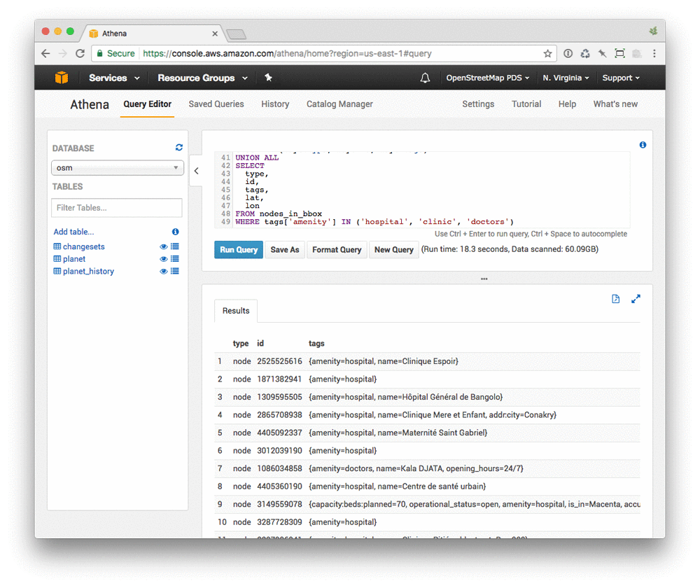Click the Format Query button
Screen dimensions: 700x588
point(337,250)
